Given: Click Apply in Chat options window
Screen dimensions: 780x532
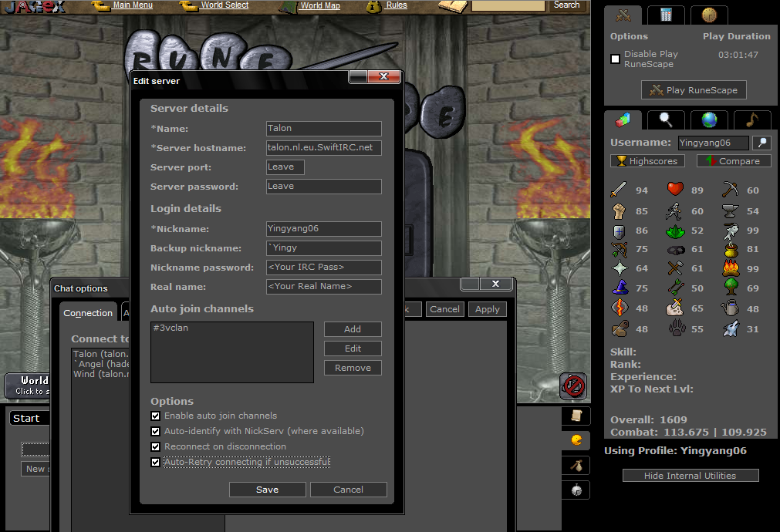Looking at the screenshot, I should pyautogui.click(x=487, y=309).
